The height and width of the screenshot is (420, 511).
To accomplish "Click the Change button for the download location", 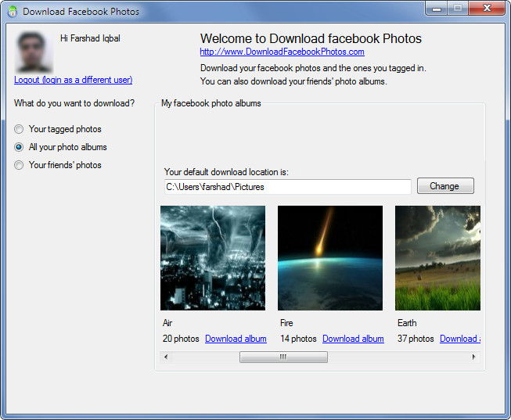I will (x=445, y=186).
